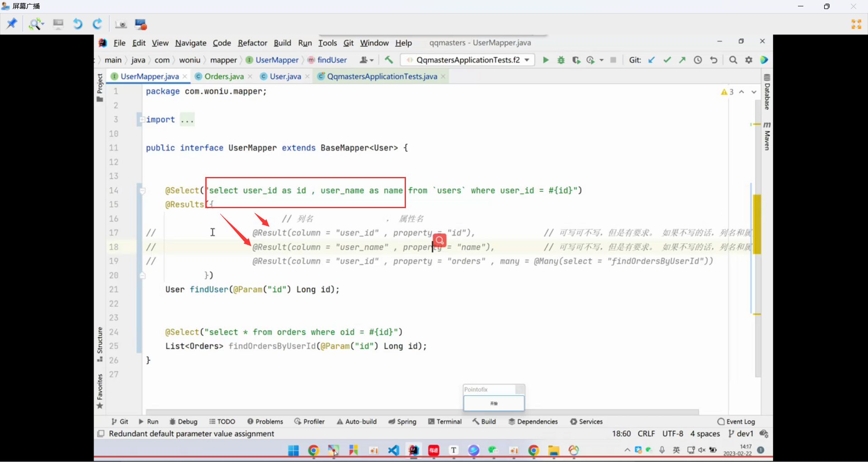Switch to the Orders.java tab
Viewport: 868px width, 462px height.
tap(224, 76)
